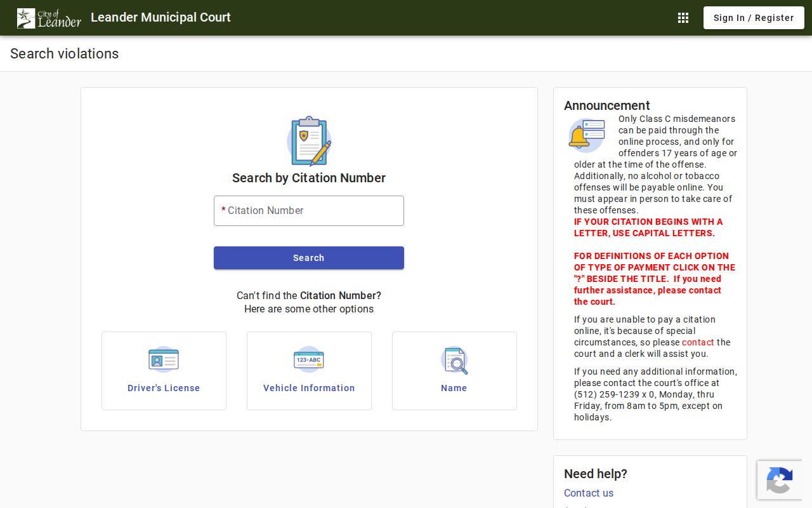The height and width of the screenshot is (508, 812).
Task: Click the capital letters citation warning text
Action: pos(648,227)
